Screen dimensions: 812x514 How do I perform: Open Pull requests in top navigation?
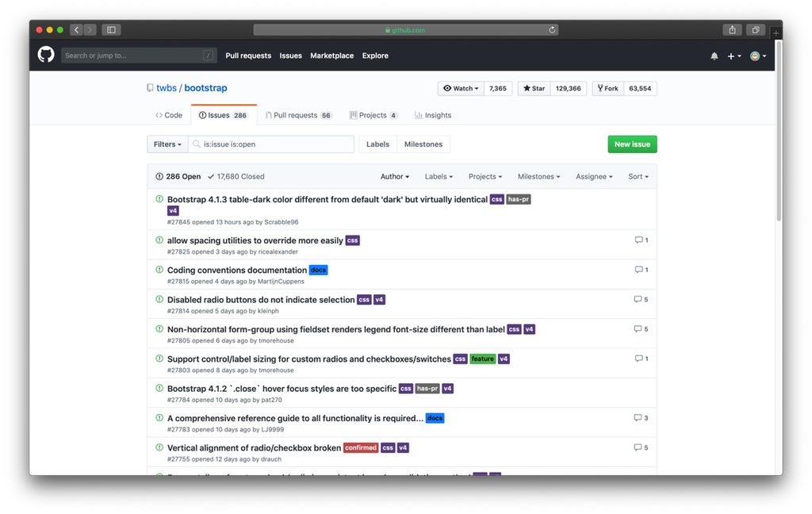point(248,56)
